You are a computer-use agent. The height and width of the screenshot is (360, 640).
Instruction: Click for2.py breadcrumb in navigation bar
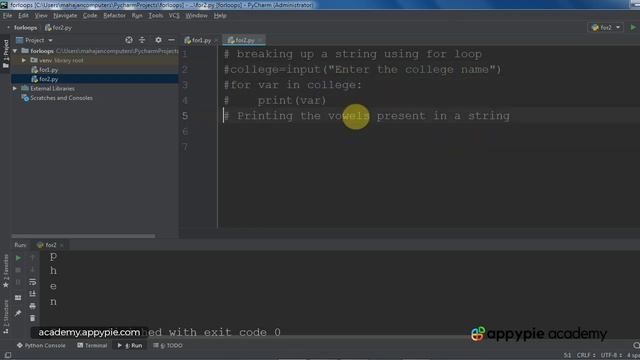click(58, 28)
